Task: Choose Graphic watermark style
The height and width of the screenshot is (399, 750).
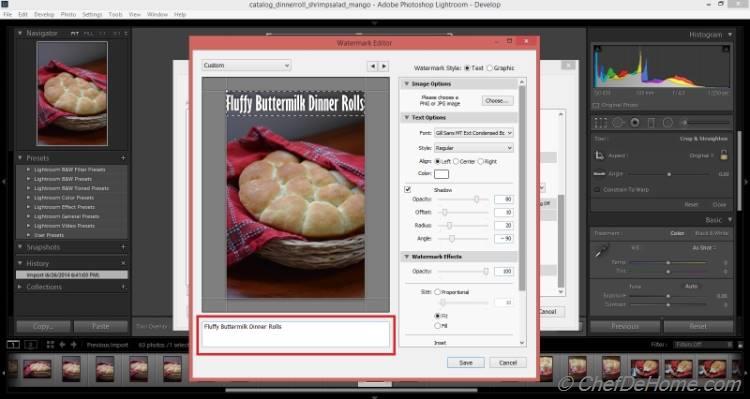Action: (489, 68)
